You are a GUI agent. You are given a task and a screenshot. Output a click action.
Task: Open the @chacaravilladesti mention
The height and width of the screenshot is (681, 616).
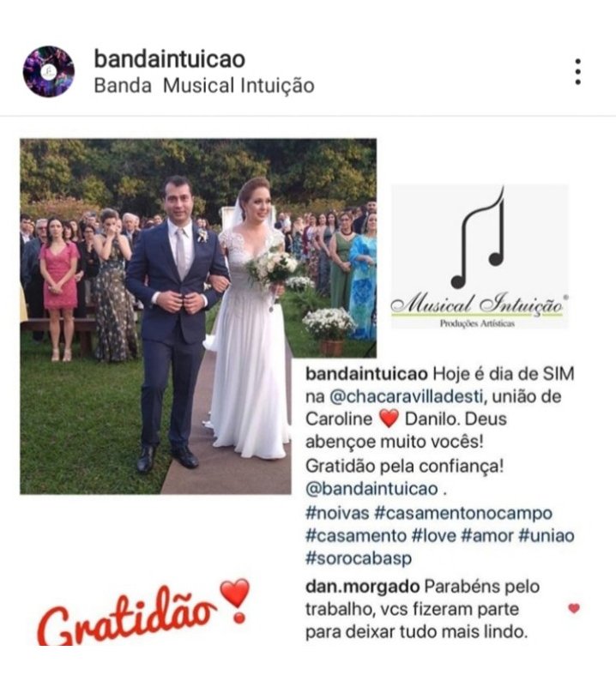[406, 396]
